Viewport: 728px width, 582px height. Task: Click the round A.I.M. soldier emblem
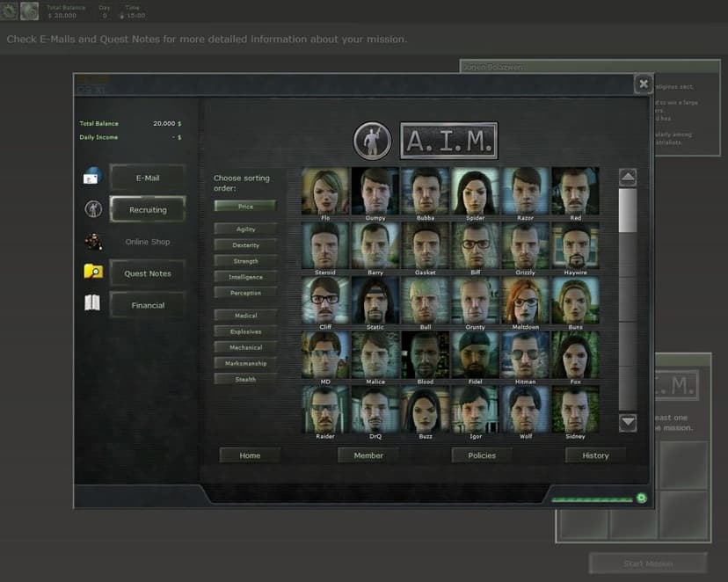click(372, 140)
